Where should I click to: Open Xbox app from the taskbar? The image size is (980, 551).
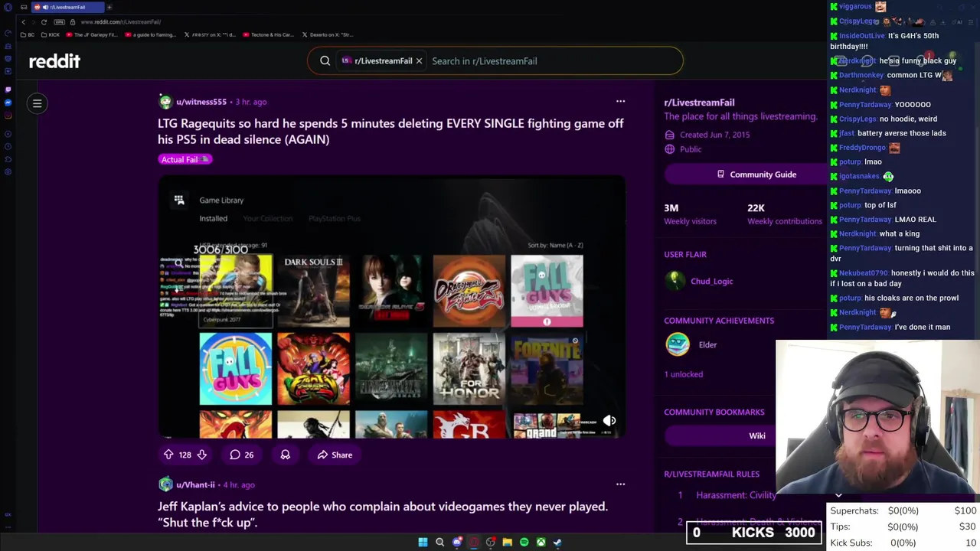(541, 542)
